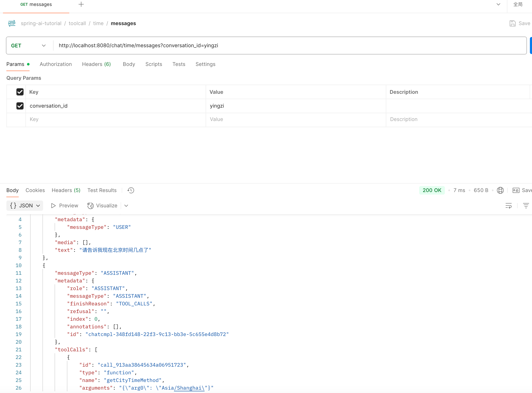Toggle line wrap icon in response toolbar

tap(508, 206)
